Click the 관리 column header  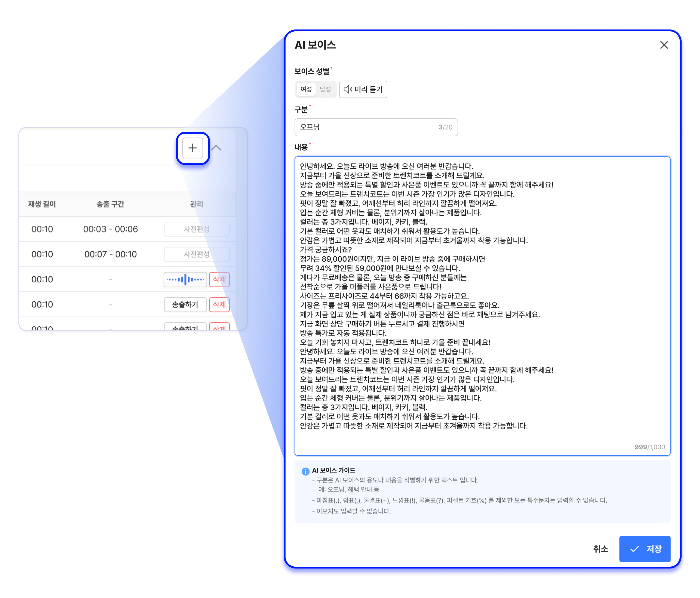click(x=197, y=204)
